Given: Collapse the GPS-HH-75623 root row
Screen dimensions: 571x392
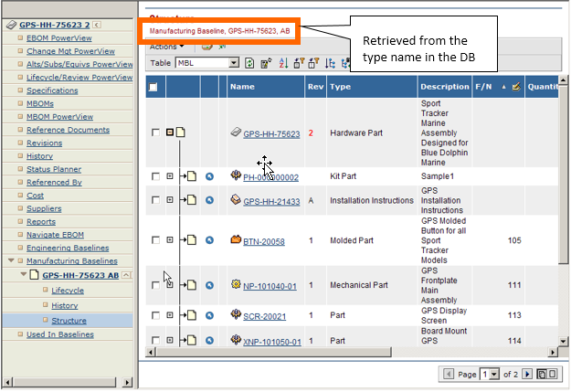Looking at the screenshot, I should click(170, 133).
